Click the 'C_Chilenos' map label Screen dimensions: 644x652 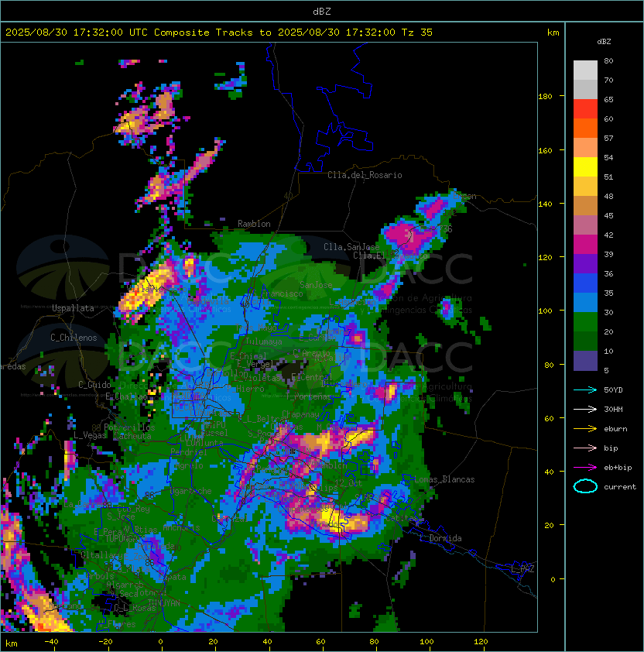(x=74, y=338)
